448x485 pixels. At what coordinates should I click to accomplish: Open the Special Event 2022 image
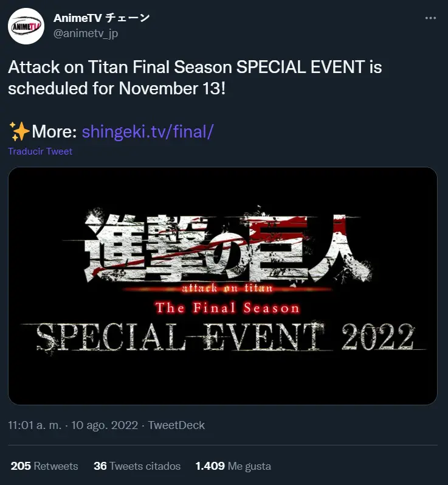tap(222, 286)
